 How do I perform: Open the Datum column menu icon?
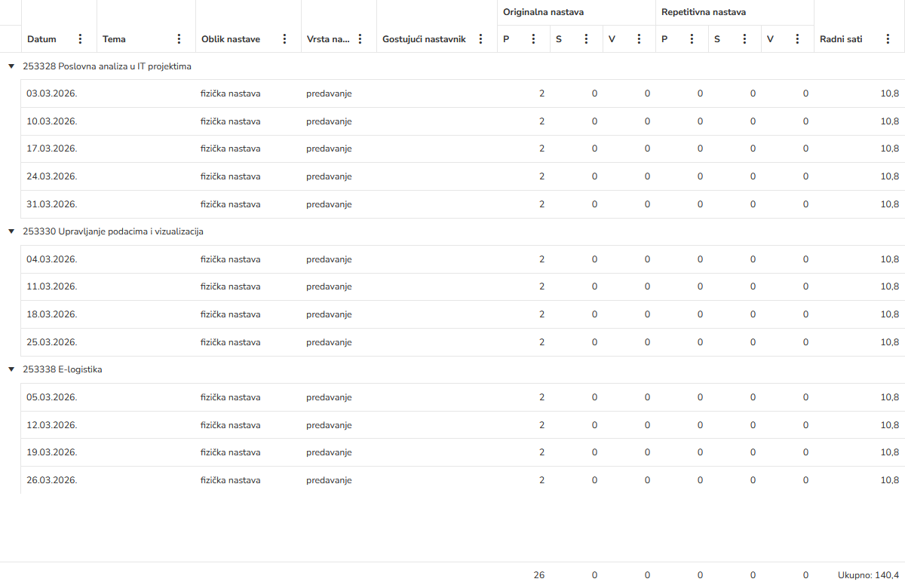(x=81, y=39)
